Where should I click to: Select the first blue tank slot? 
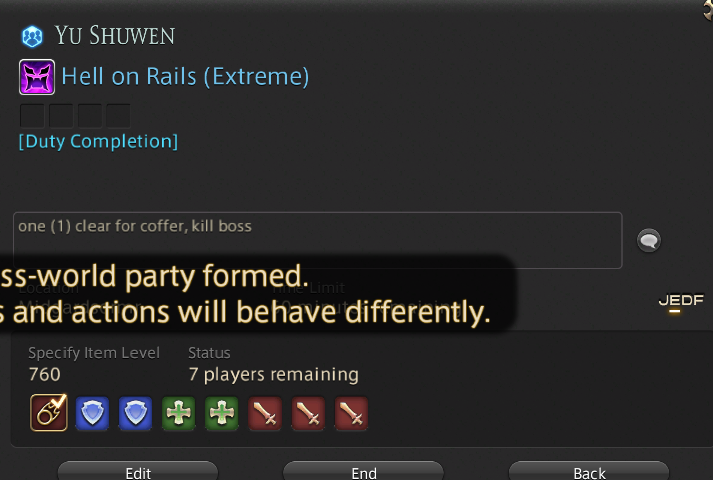pos(92,413)
